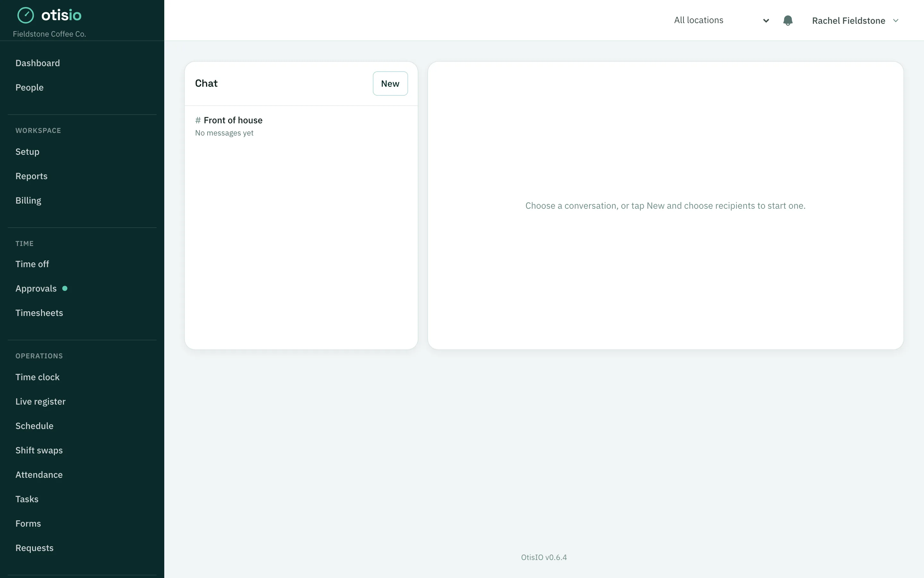Open the Front of house conversation
The width and height of the screenshot is (924, 578).
301,126
